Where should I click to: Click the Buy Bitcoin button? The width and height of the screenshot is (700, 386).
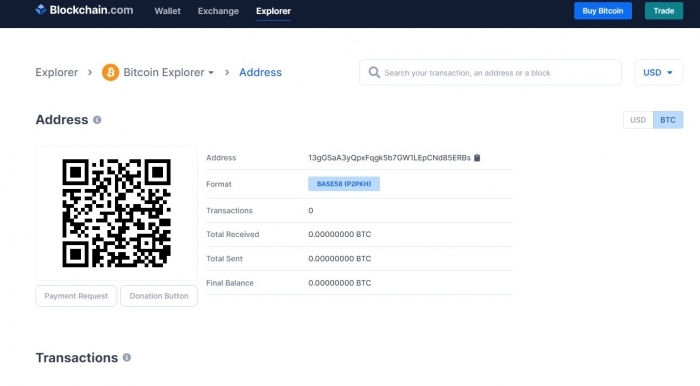tap(603, 11)
